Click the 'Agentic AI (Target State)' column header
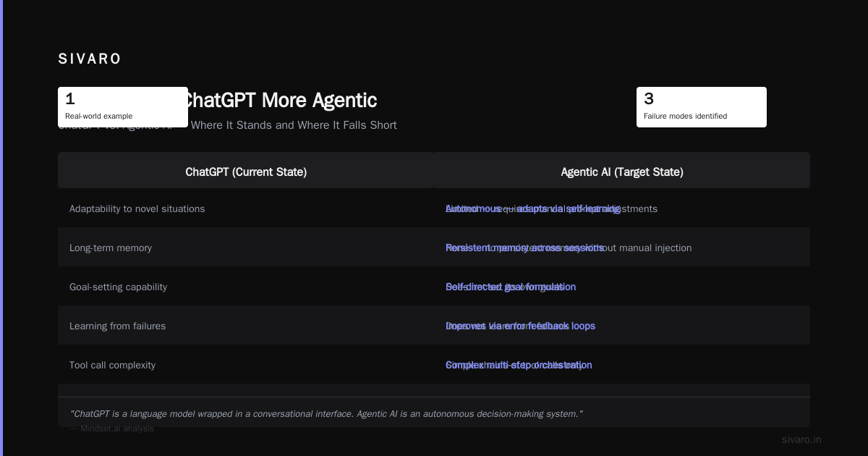 [x=622, y=172]
